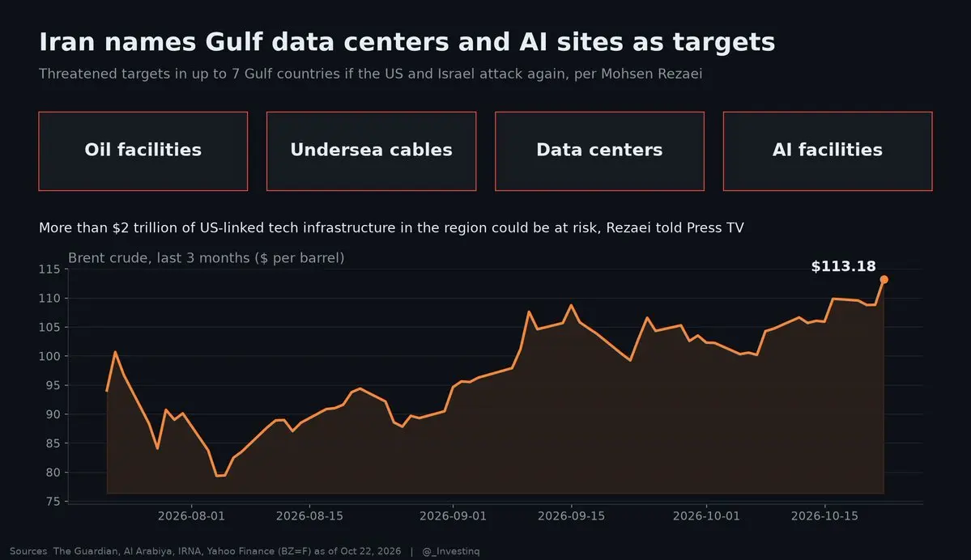Click the subtitle mentioning Mohsen Rezaei

pyautogui.click(x=370, y=74)
